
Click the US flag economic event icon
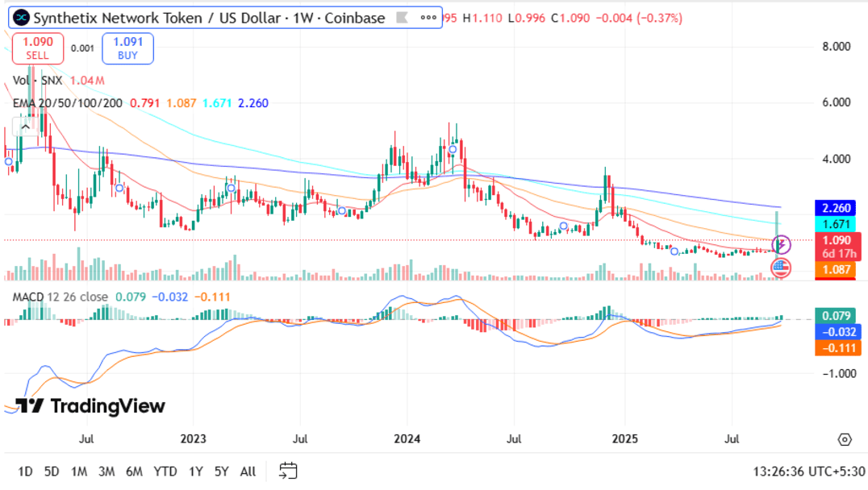click(x=781, y=268)
